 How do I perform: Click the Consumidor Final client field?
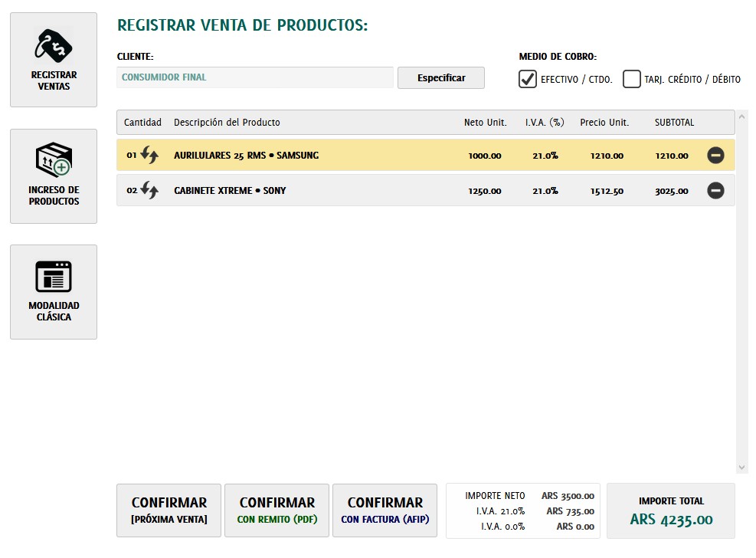(x=255, y=77)
